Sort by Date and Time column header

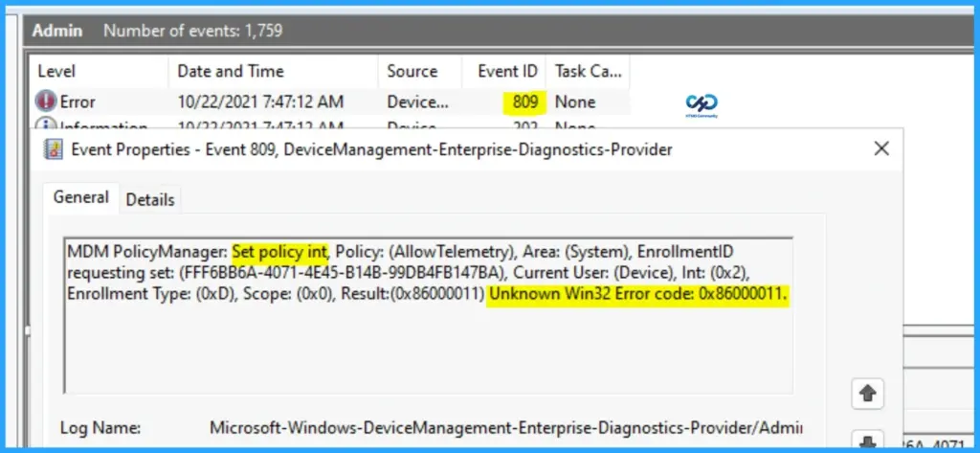[x=273, y=71]
